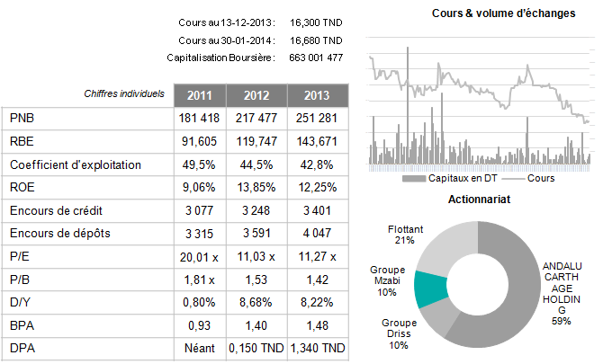Click BPA value 1,48

[x=317, y=325]
